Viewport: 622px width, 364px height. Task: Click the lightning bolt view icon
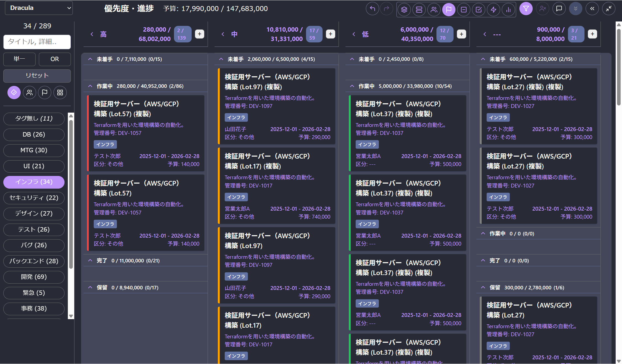click(493, 10)
